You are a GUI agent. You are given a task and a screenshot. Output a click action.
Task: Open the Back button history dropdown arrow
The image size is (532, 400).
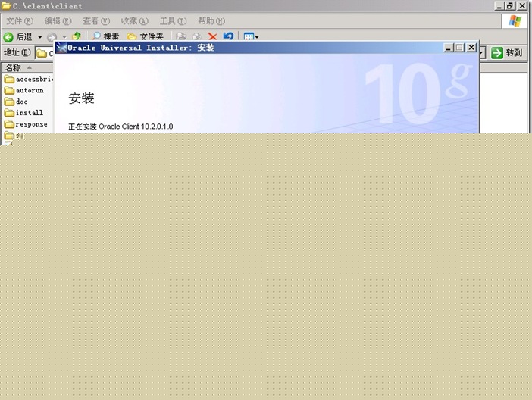point(39,37)
